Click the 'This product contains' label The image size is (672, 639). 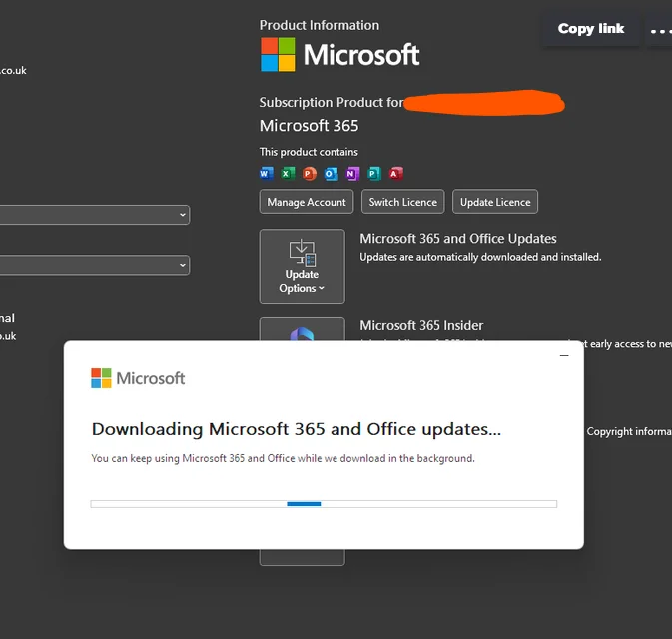point(309,152)
